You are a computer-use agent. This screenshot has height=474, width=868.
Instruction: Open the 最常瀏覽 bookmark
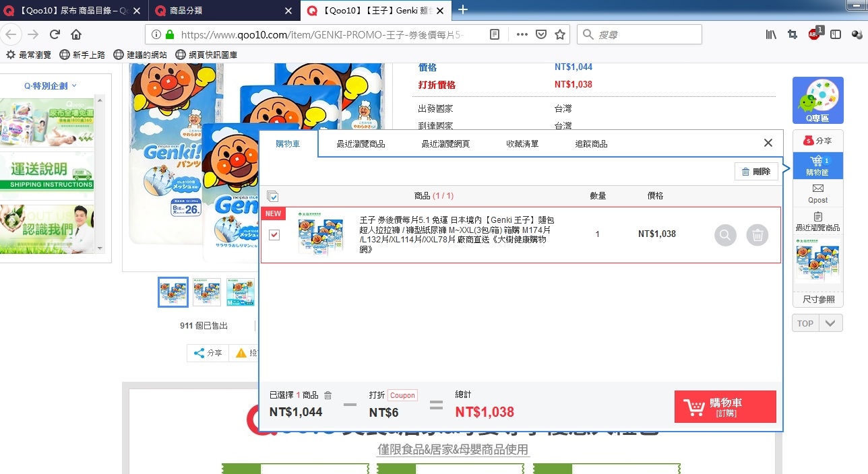click(x=28, y=55)
